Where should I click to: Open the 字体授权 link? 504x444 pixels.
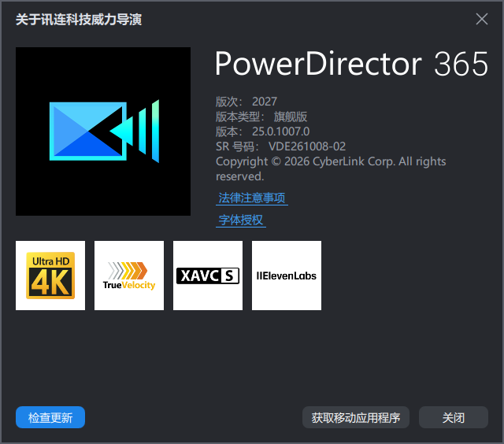click(x=241, y=220)
